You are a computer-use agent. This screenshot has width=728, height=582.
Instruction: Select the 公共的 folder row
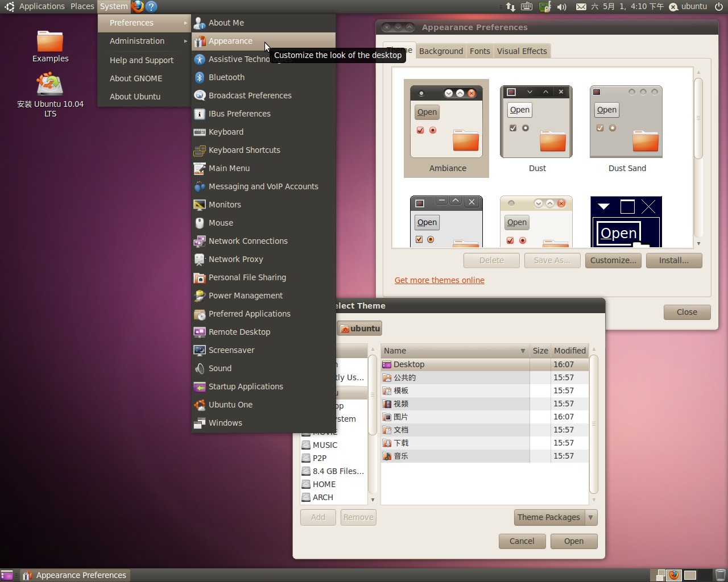click(485, 377)
